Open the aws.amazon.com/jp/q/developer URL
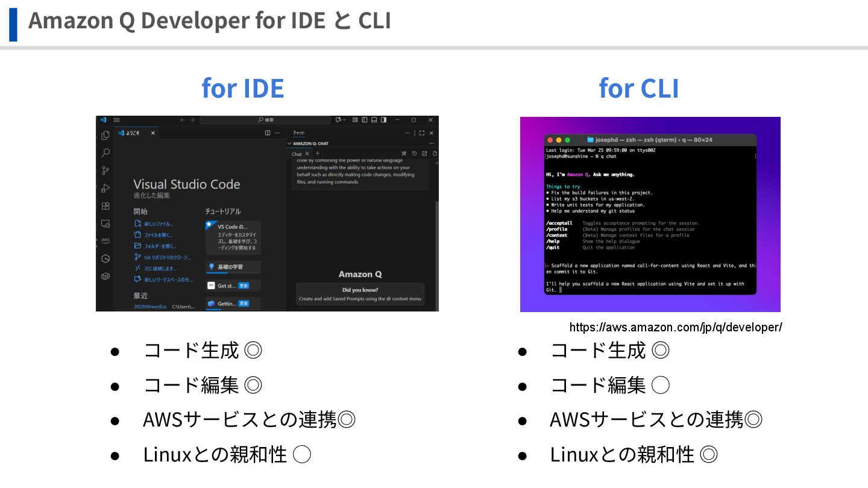Screen dimensions: 868x488 point(676,327)
